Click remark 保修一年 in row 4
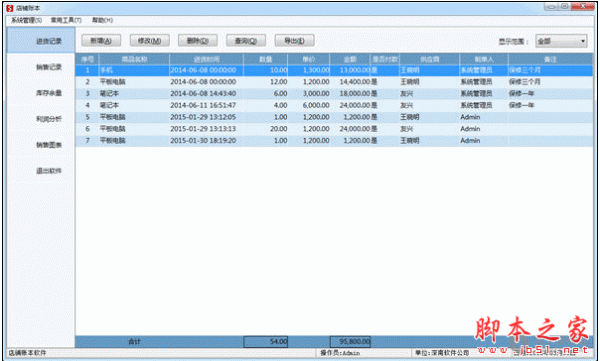The width and height of the screenshot is (600, 361). pos(522,105)
